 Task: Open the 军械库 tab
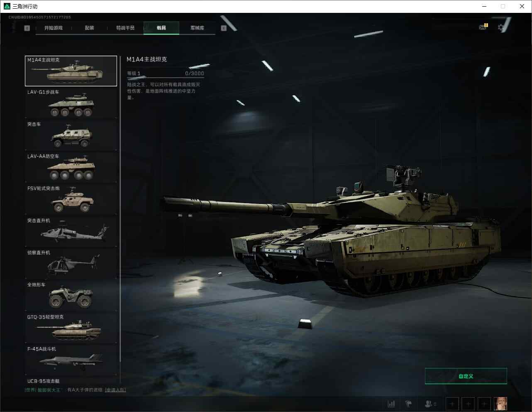[x=197, y=28]
